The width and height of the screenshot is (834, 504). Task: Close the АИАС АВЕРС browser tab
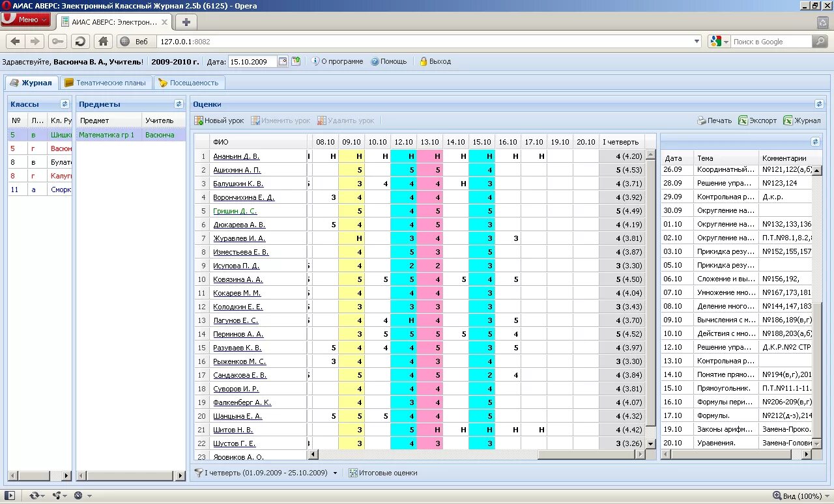(x=164, y=22)
